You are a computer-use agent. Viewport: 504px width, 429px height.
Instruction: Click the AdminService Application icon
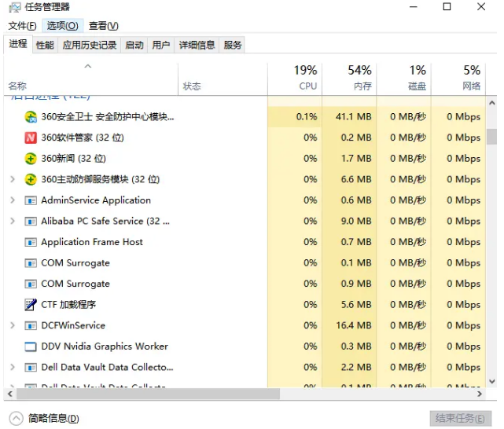click(x=31, y=200)
